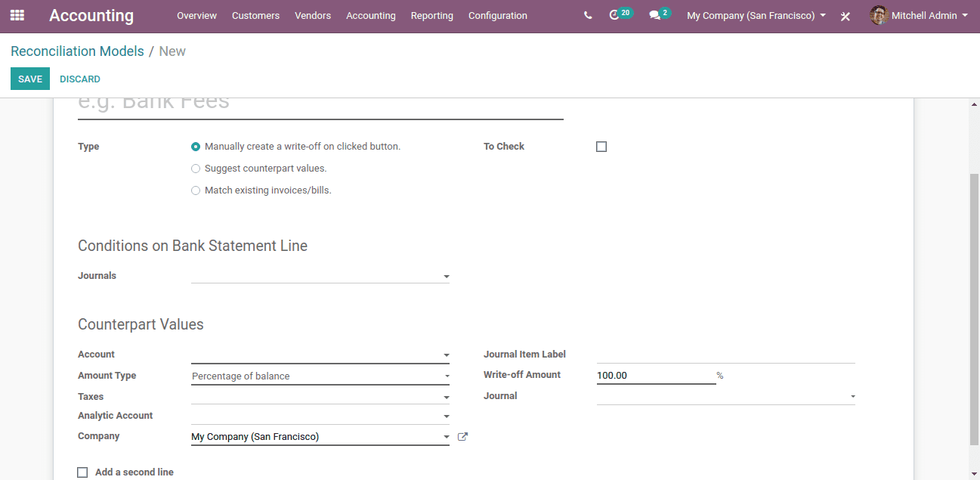Open the Accounting menu item
The height and width of the screenshot is (480, 980).
[371, 15]
